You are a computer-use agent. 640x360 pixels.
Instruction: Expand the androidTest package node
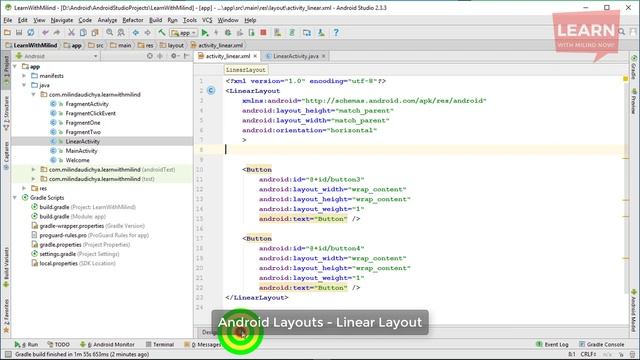click(x=33, y=169)
